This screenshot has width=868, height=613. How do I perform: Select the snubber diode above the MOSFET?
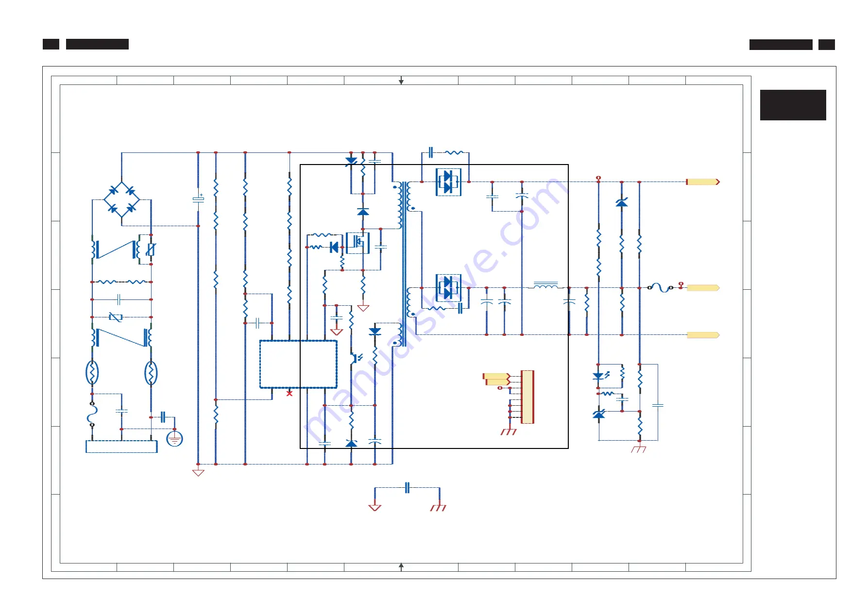point(363,212)
